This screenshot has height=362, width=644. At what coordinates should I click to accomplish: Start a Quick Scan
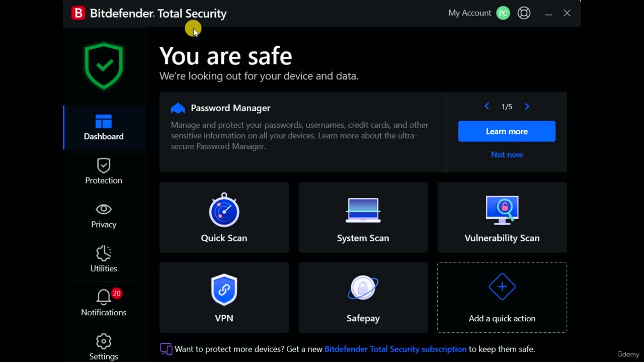pos(224,217)
